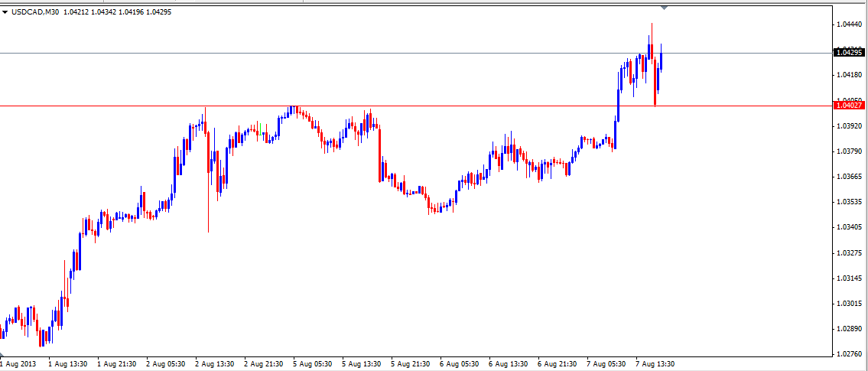Image resolution: width=868 pixels, height=371 pixels.
Task: Click the 1.03920 price axis label
Action: pos(848,125)
